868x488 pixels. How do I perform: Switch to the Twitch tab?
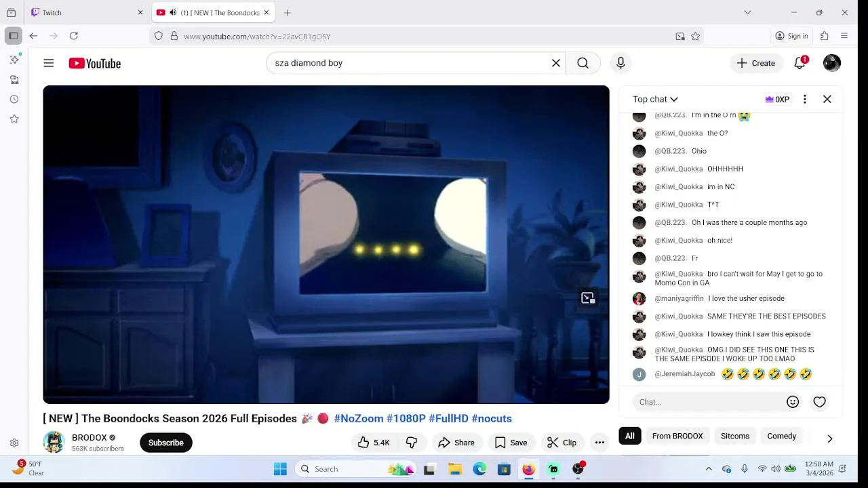87,12
